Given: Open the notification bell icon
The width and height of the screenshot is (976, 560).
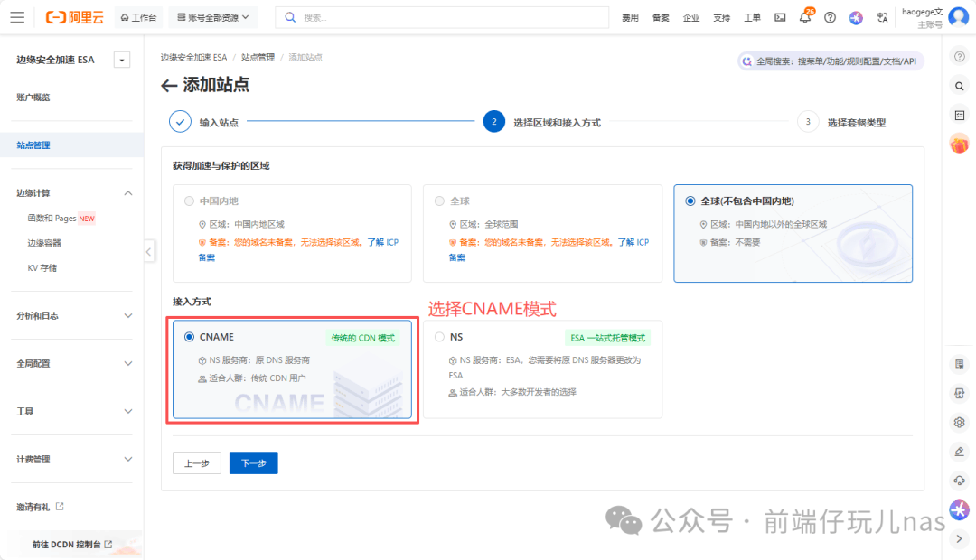Looking at the screenshot, I should (x=804, y=18).
